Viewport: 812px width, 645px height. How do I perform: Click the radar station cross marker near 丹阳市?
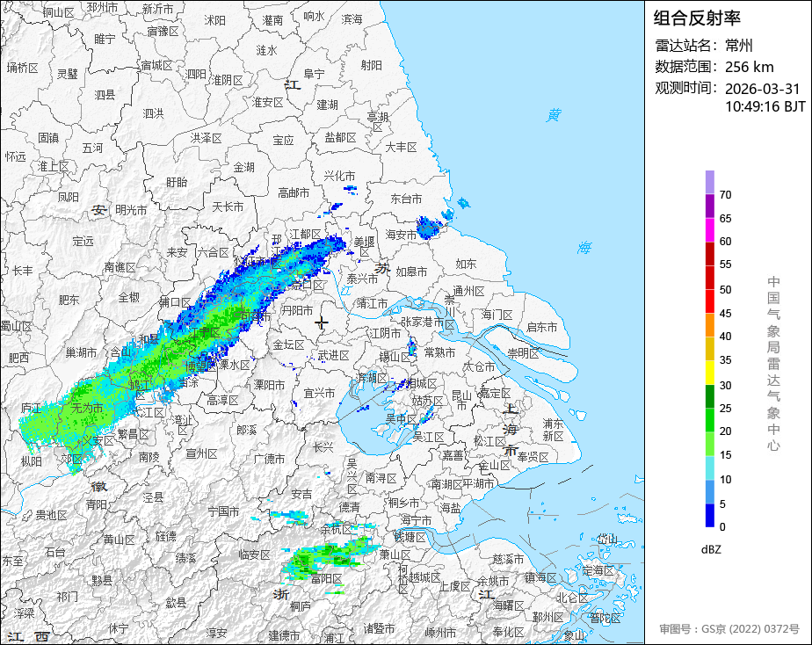(x=322, y=323)
